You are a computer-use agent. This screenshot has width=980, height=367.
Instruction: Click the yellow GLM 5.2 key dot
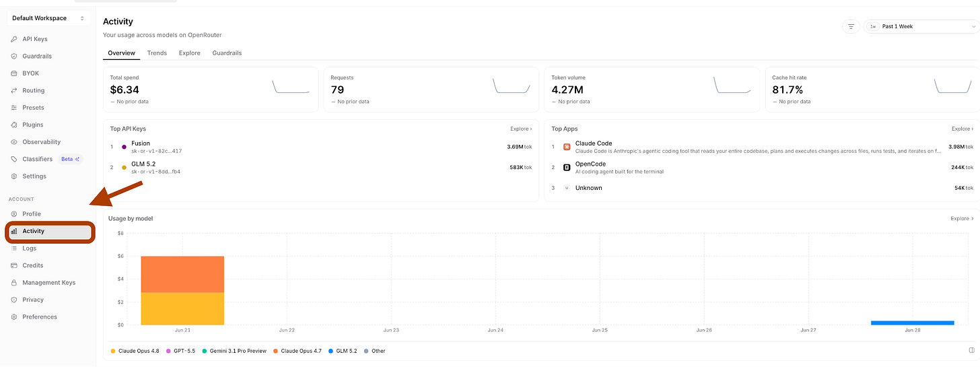[124, 167]
